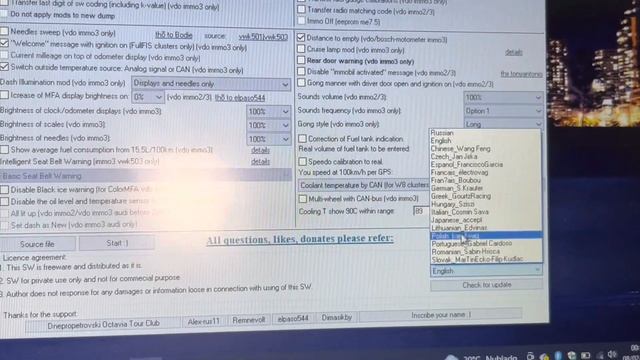The height and width of the screenshot is (360, 640).
Task: Tick Transfer radio matching code checkbox
Action: click(x=301, y=9)
